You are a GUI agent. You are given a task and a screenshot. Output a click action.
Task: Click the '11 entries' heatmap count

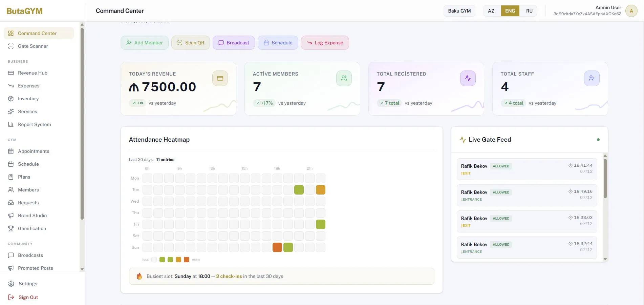pos(165,160)
